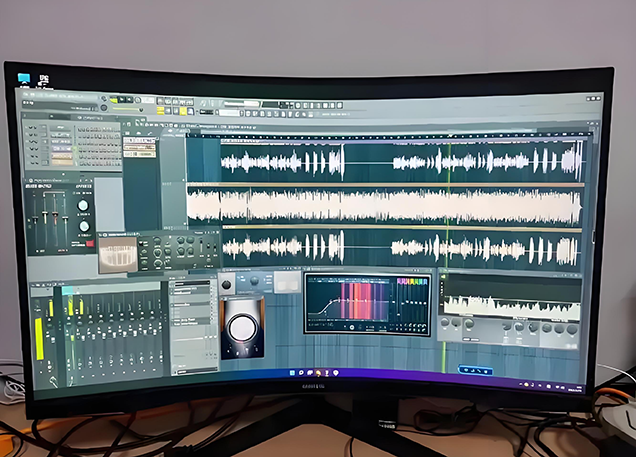Click the waveform display in right plugin
The height and width of the screenshot is (457, 636).
tap(510, 305)
